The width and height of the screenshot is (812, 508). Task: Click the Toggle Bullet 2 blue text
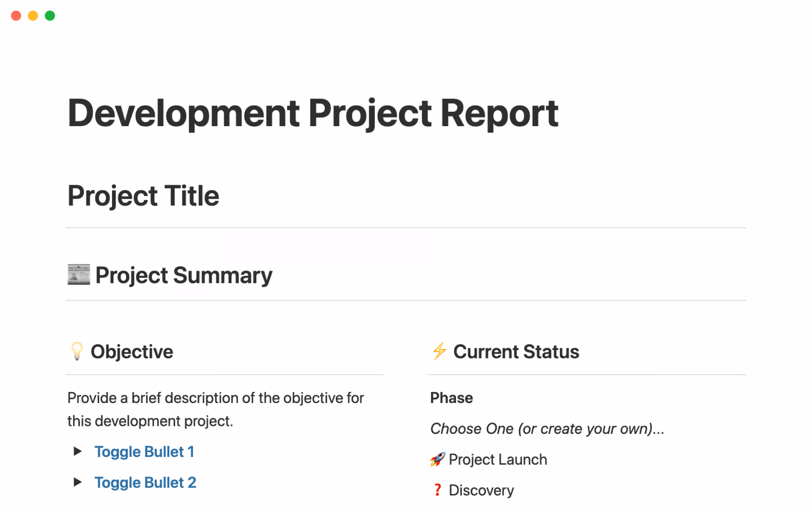[145, 483]
